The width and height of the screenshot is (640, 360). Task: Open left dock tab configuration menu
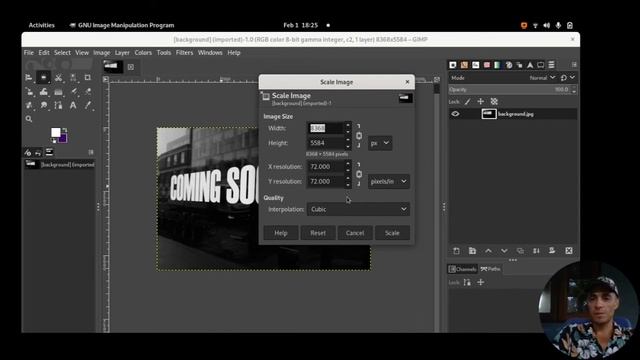[x=91, y=152]
